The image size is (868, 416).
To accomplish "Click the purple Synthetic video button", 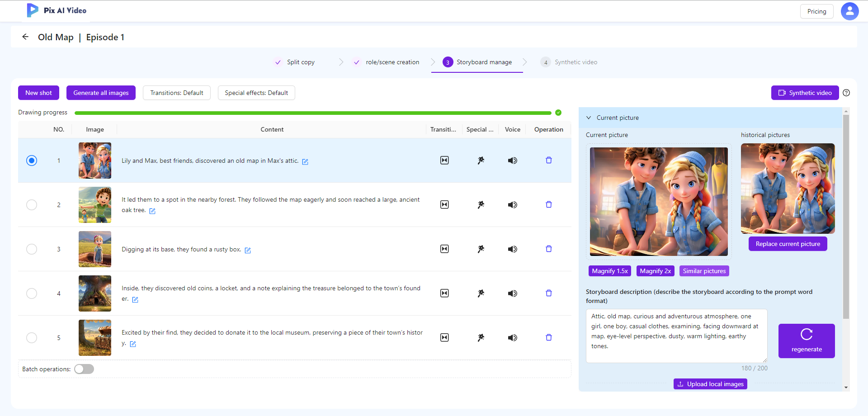I will pos(805,93).
